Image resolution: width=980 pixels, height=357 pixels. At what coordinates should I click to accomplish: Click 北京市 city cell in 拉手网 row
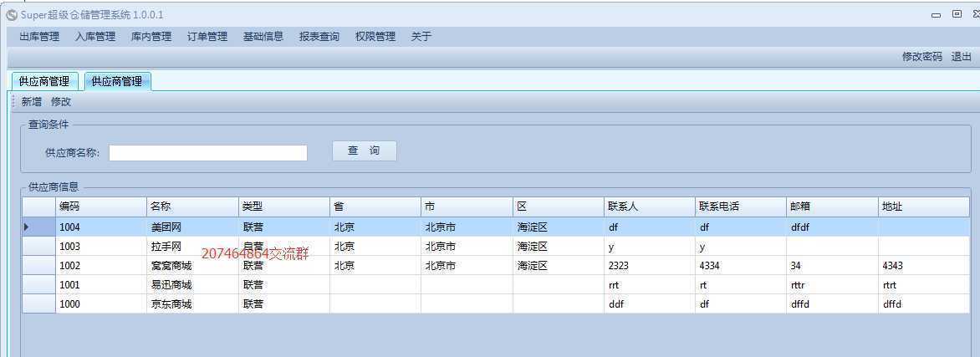[x=467, y=247]
